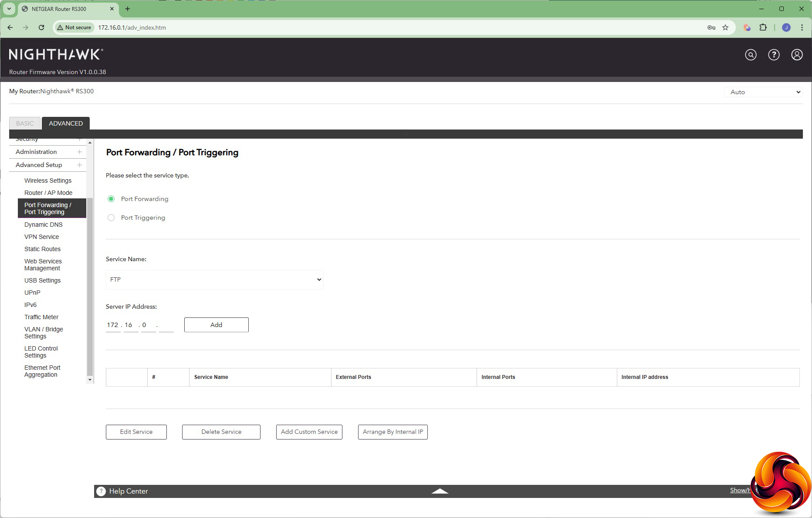Open the help question mark icon in header
812x518 pixels.
[774, 55]
